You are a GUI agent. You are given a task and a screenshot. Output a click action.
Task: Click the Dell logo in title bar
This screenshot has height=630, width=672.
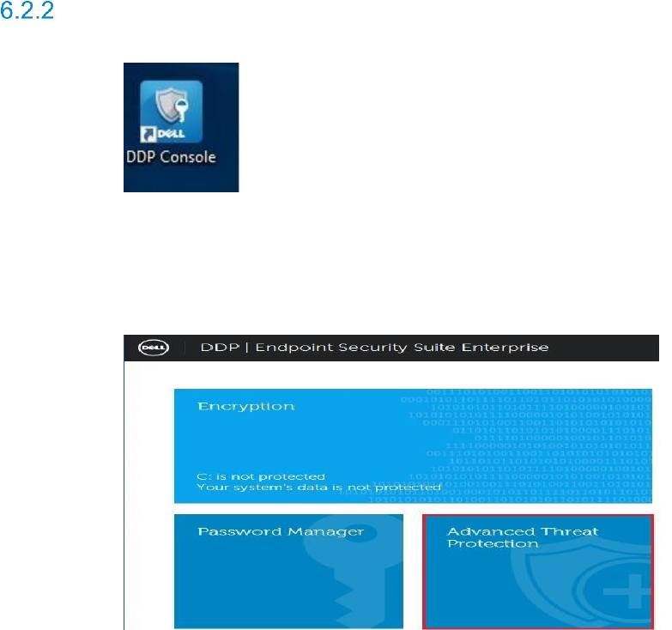click(x=154, y=348)
